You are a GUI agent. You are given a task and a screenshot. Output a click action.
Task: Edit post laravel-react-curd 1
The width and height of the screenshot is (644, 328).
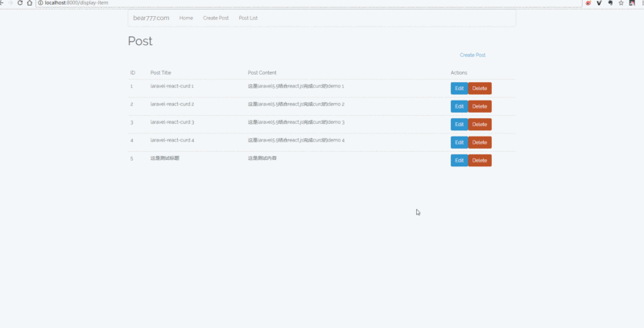[459, 88]
